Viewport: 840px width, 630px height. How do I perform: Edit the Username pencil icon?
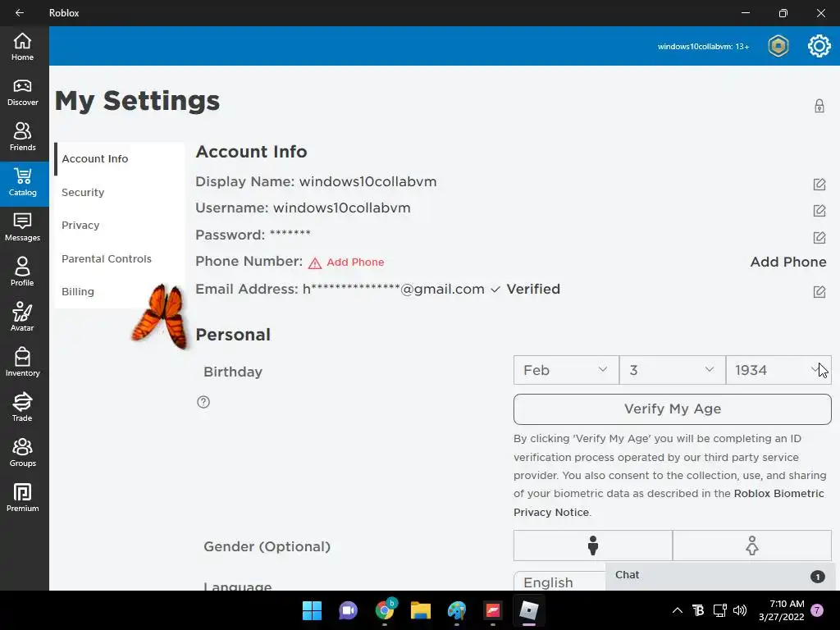[x=819, y=211]
